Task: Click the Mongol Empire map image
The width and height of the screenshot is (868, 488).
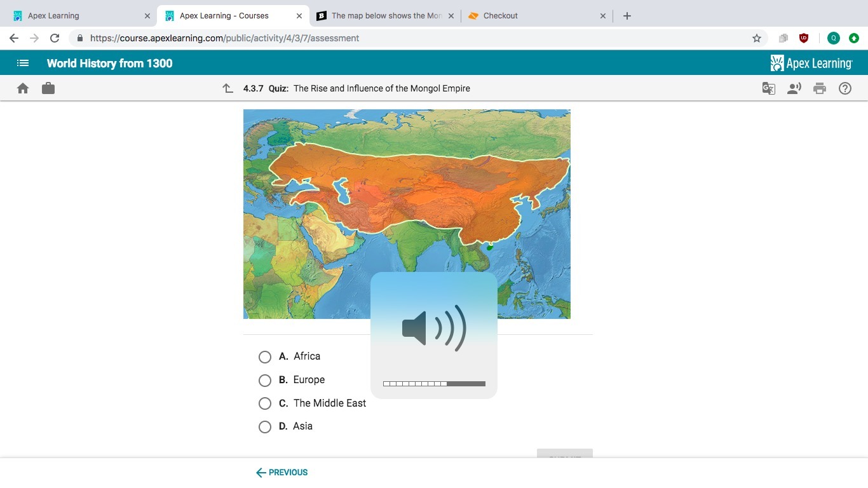Action: pos(407,191)
